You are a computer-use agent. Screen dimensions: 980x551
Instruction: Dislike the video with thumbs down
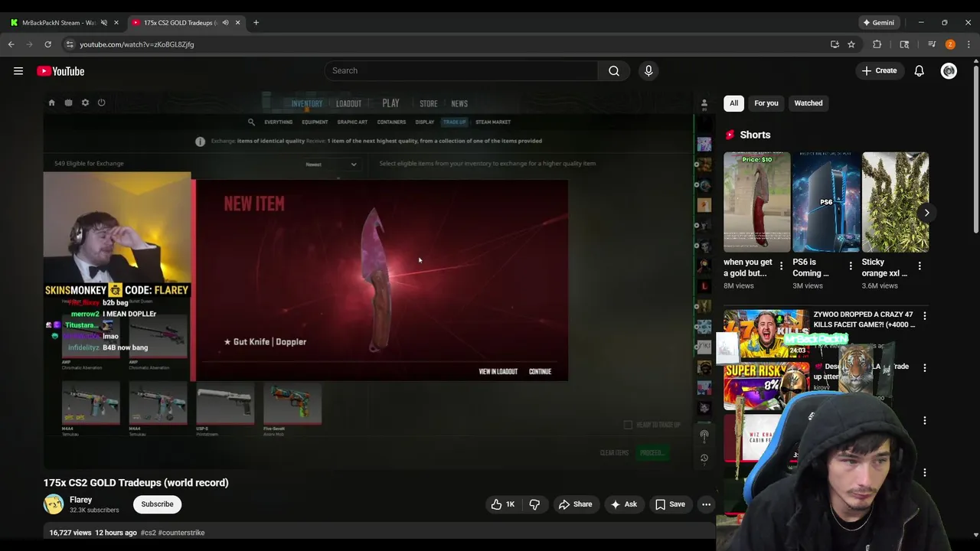[534, 504]
